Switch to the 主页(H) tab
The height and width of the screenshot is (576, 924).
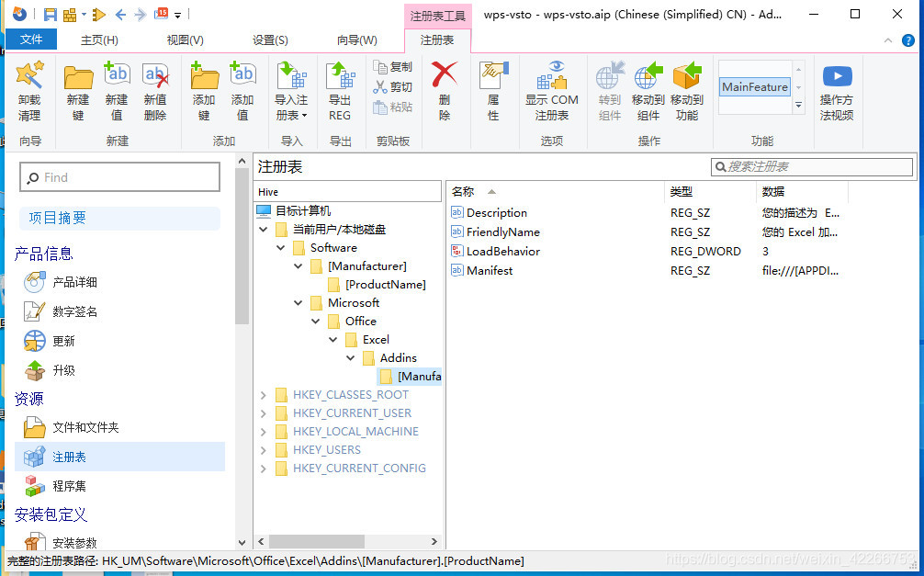click(99, 40)
